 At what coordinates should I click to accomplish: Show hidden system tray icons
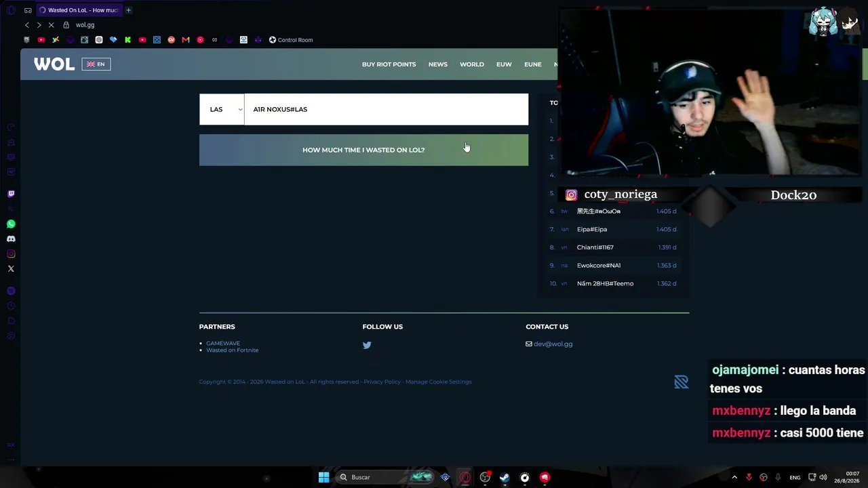click(734, 477)
